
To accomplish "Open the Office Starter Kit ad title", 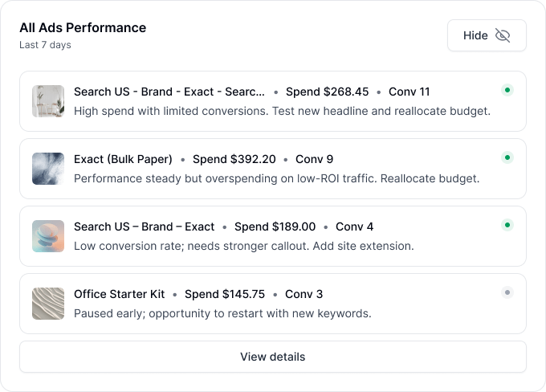I will pyautogui.click(x=119, y=294).
